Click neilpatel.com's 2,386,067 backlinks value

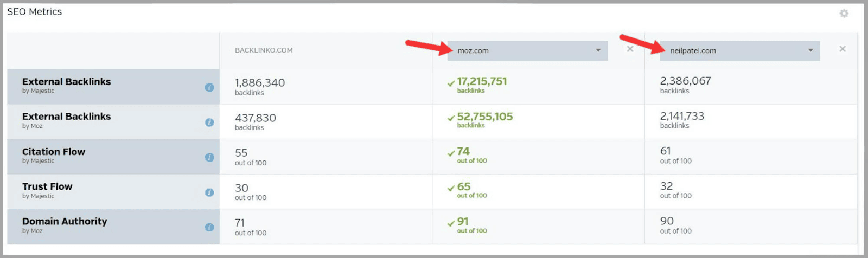coord(685,81)
